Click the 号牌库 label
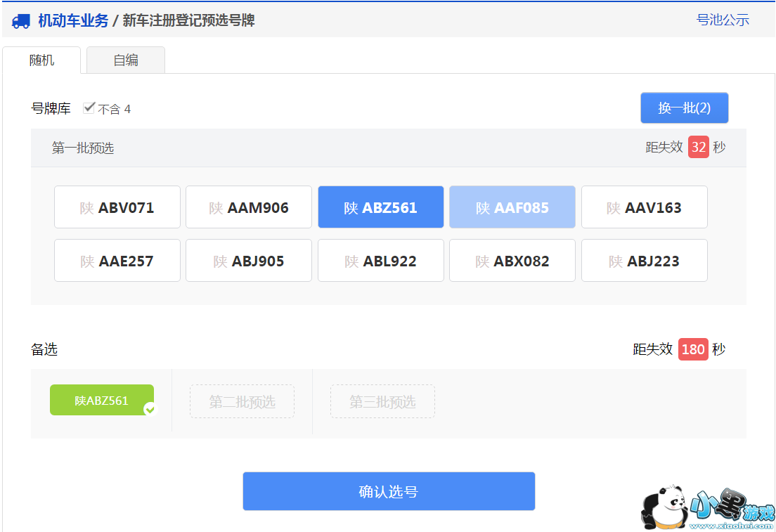This screenshot has width=776, height=532. [x=51, y=108]
